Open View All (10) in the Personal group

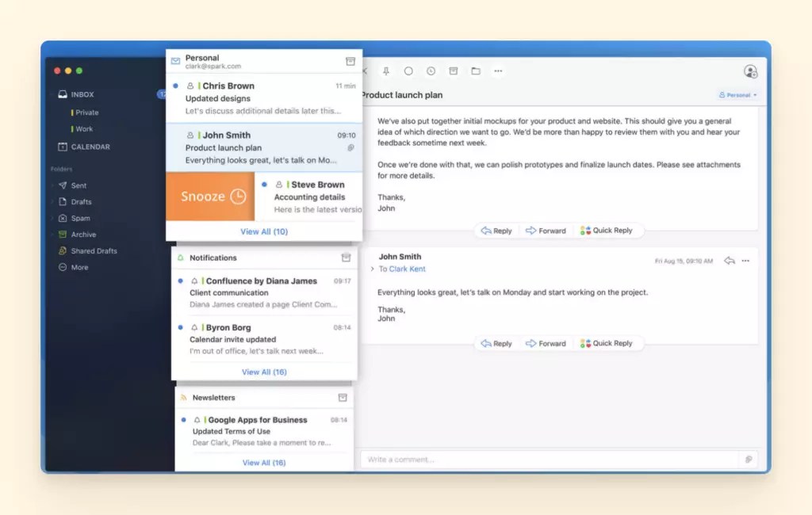point(264,230)
